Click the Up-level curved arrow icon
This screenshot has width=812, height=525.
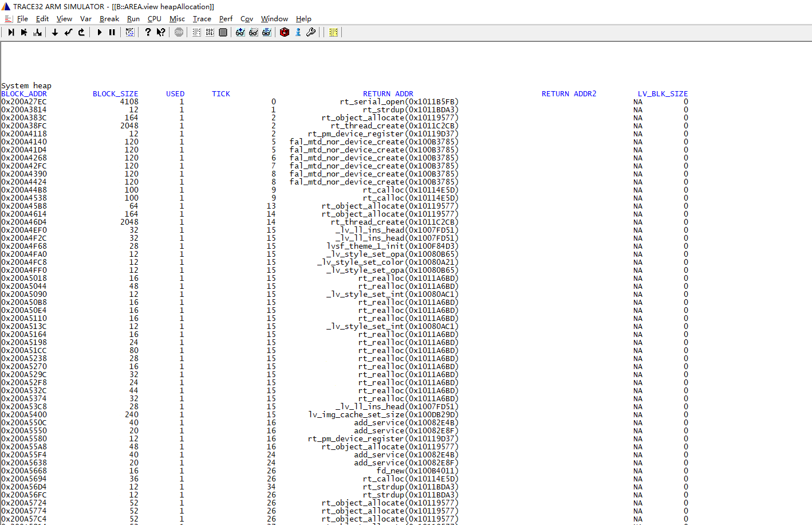pyautogui.click(x=81, y=33)
